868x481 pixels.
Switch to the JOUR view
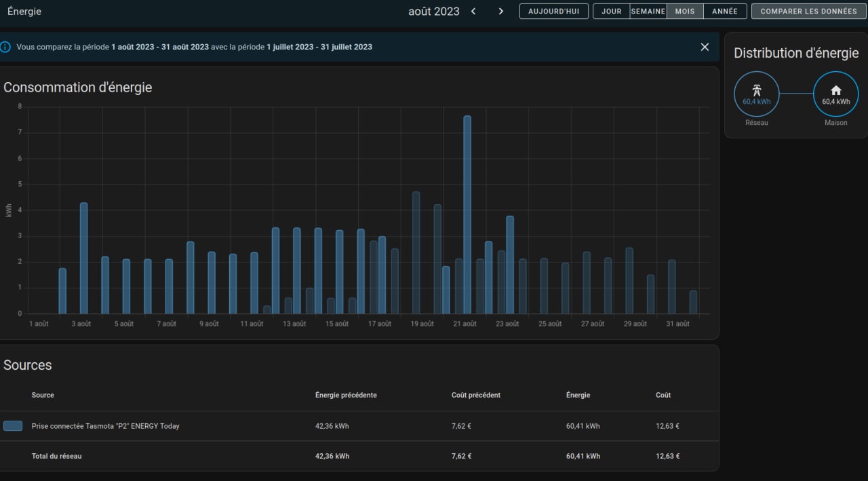click(x=611, y=12)
